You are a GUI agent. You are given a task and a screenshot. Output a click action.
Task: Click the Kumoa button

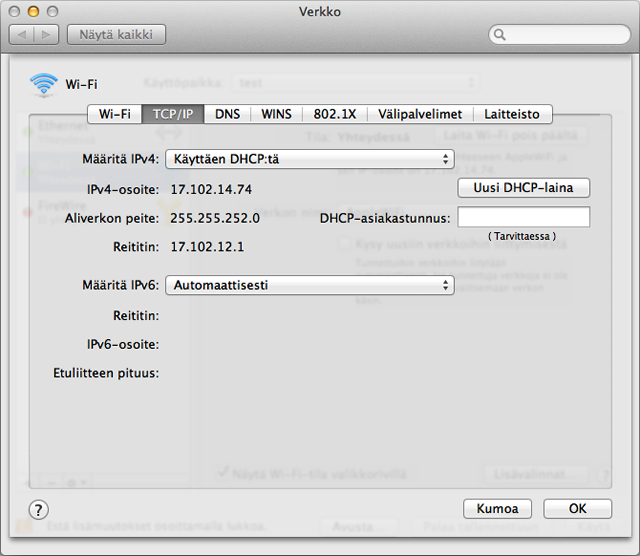click(x=497, y=509)
